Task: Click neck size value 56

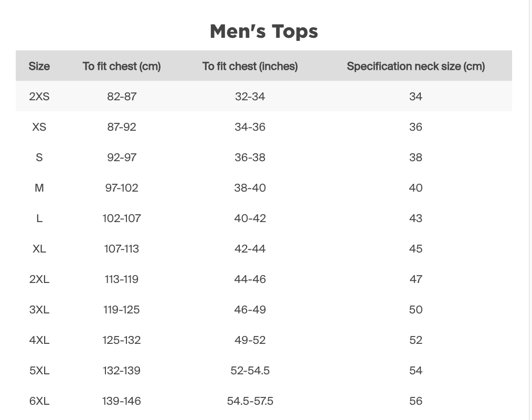Action: click(x=416, y=401)
